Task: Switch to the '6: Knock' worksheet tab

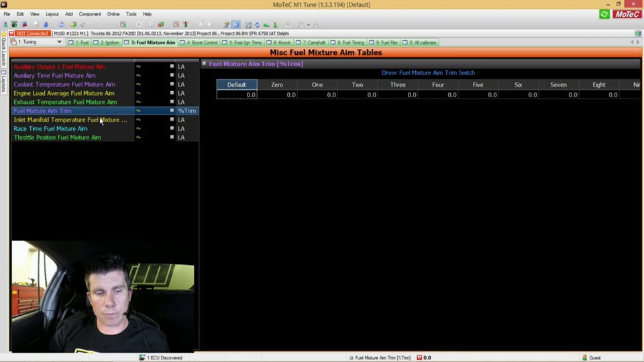Action: (x=279, y=42)
